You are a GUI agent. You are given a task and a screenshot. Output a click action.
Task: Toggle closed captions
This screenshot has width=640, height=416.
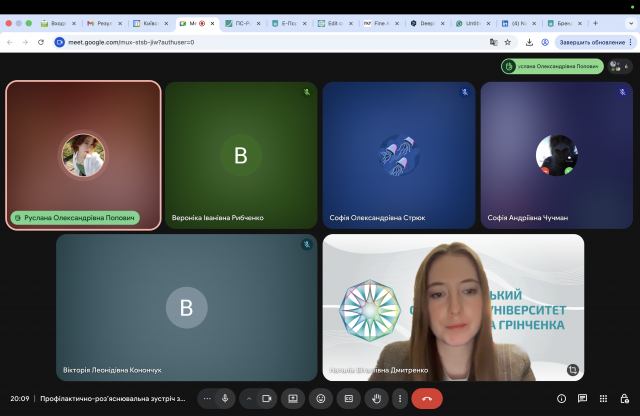tap(349, 398)
